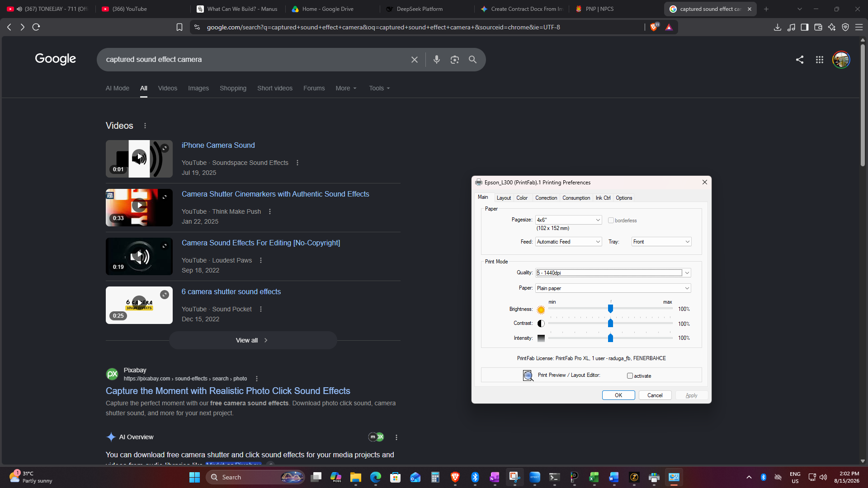Adjust the Intensity slider handle

coord(610,338)
